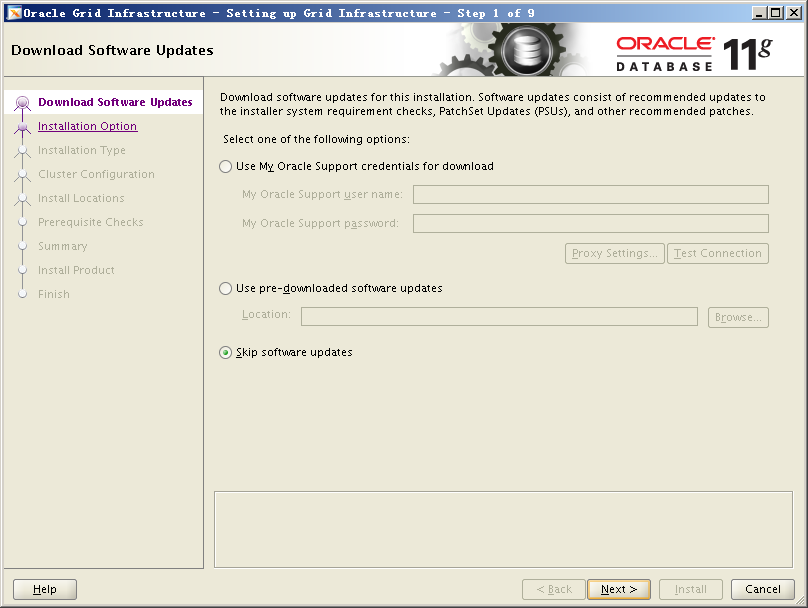The height and width of the screenshot is (608, 808).
Task: Click the Location text field
Action: pos(499,317)
